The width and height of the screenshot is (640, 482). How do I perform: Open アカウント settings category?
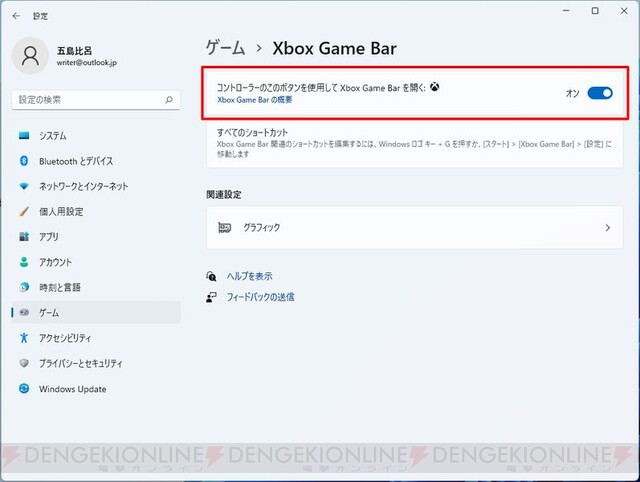[x=96, y=262]
